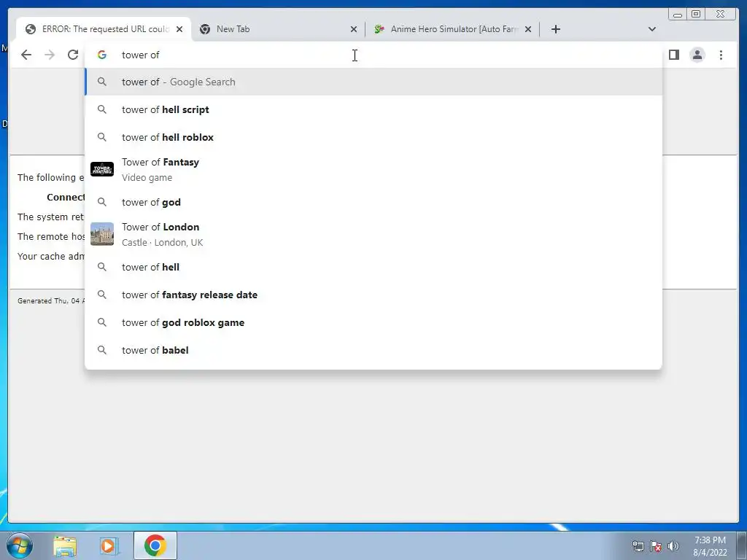Click search icon beside 'tower of fantasy release date'

[102, 295]
